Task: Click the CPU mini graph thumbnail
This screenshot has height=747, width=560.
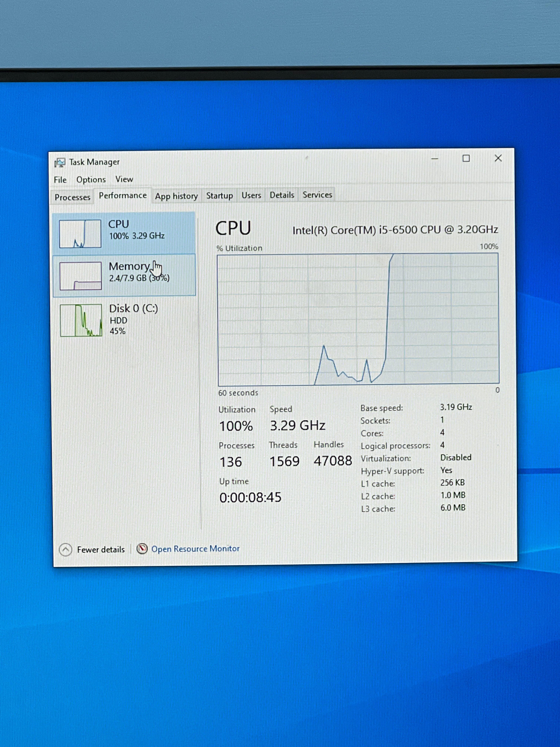Action: point(80,234)
